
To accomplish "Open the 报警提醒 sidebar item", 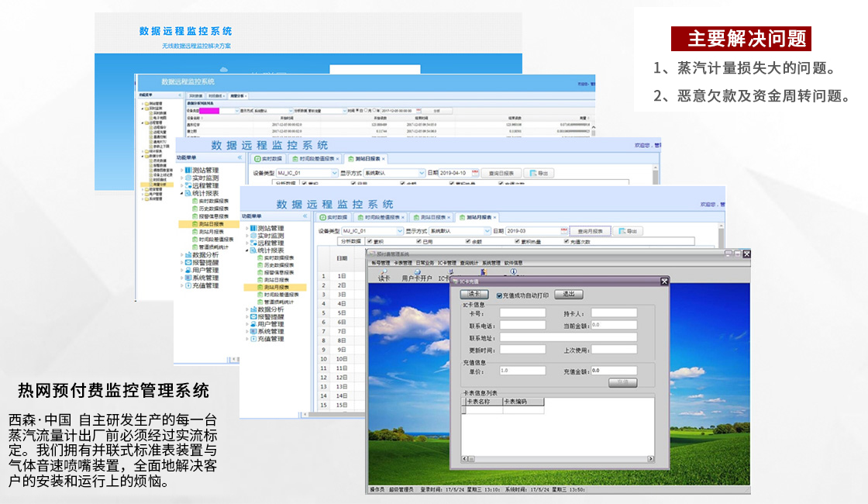I will [x=270, y=316].
